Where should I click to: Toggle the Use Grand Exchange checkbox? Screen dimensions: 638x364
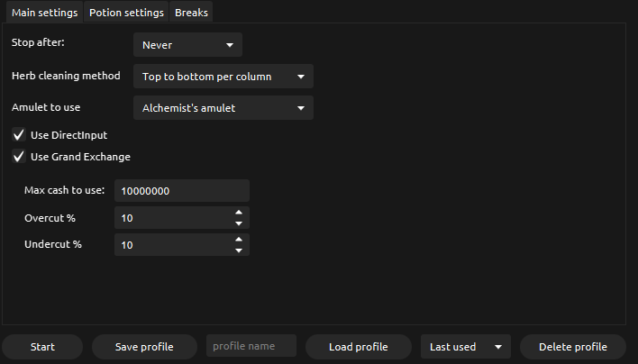coord(19,156)
